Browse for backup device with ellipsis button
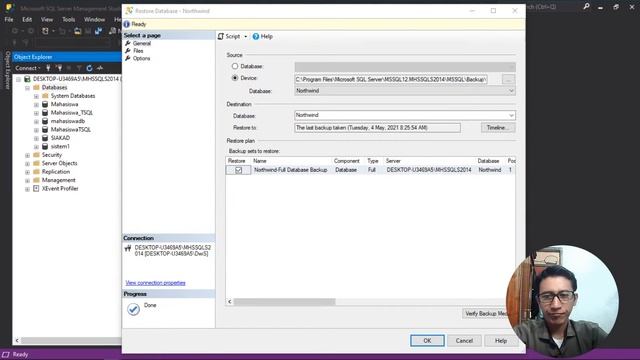Screen dimensions: 640x360 click(508, 80)
